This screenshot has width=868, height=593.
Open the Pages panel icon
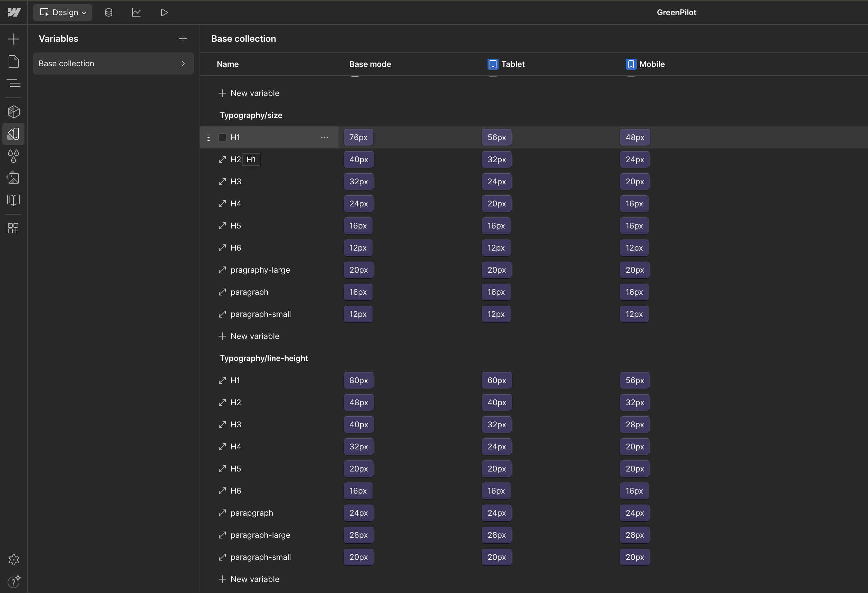[x=14, y=61]
